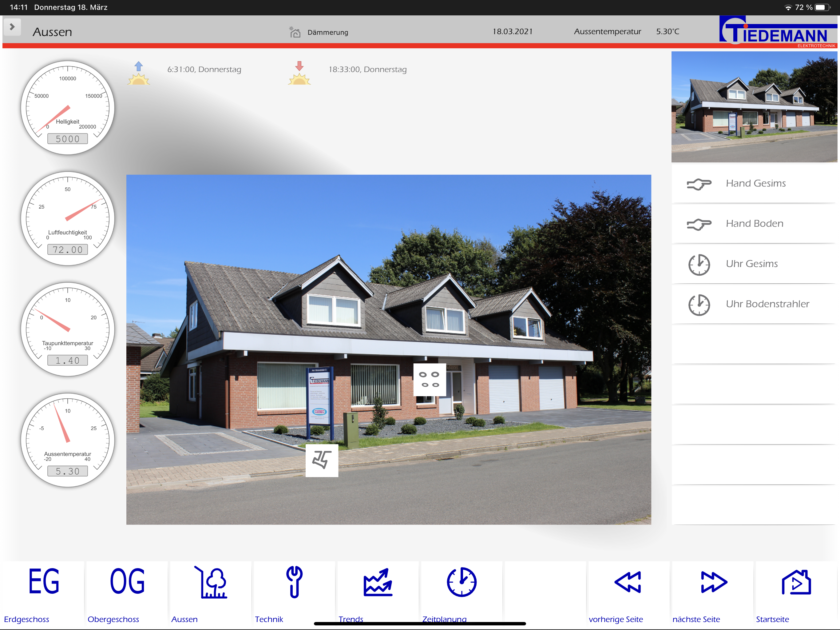The width and height of the screenshot is (840, 630).
Task: Open the Taupunkttemperatur dew point gauge
Action: click(68, 329)
